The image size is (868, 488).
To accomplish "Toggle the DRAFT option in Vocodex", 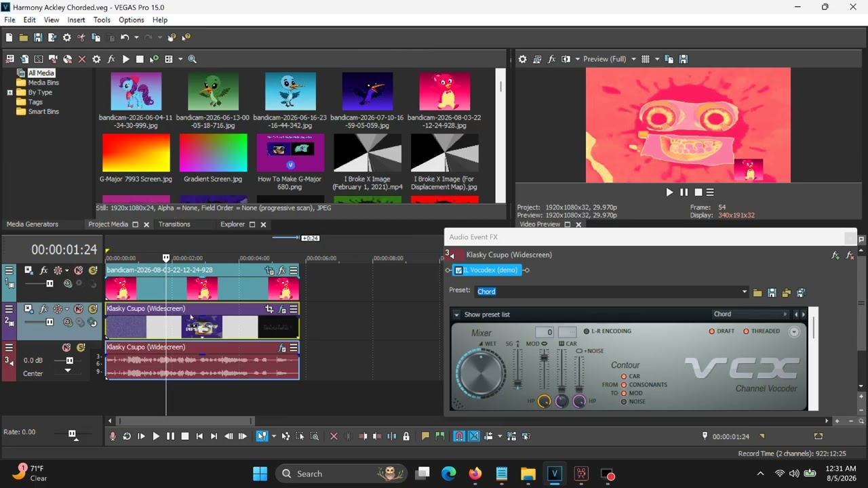I will pos(711,331).
